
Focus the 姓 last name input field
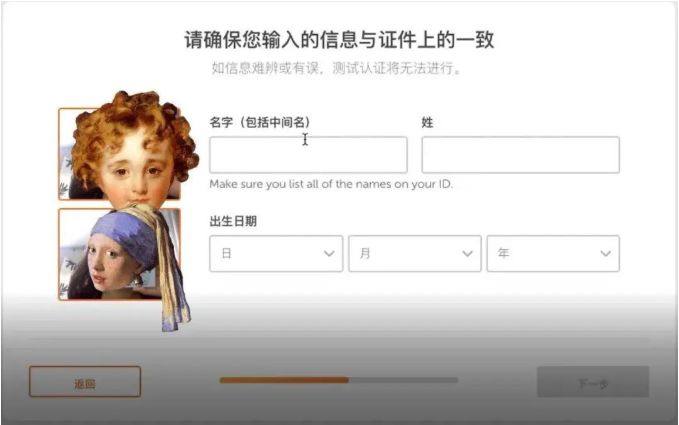pyautogui.click(x=521, y=155)
